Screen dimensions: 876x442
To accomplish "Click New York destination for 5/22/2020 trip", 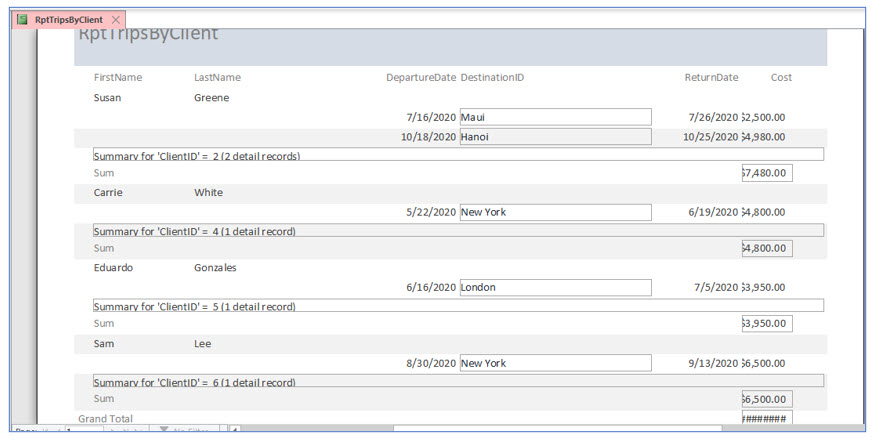I will 555,212.
